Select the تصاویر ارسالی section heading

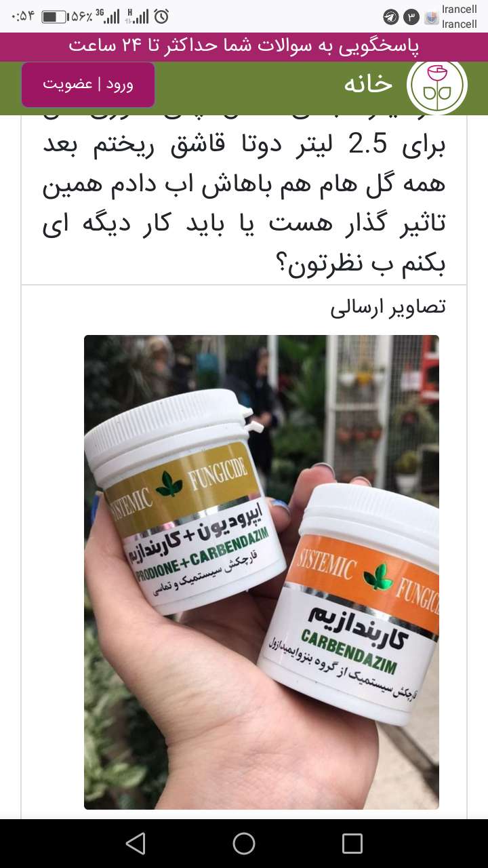pyautogui.click(x=388, y=307)
